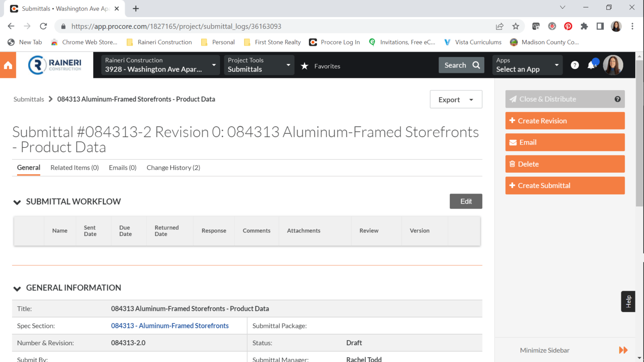
Task: Click the Attachments column header
Action: point(304,231)
